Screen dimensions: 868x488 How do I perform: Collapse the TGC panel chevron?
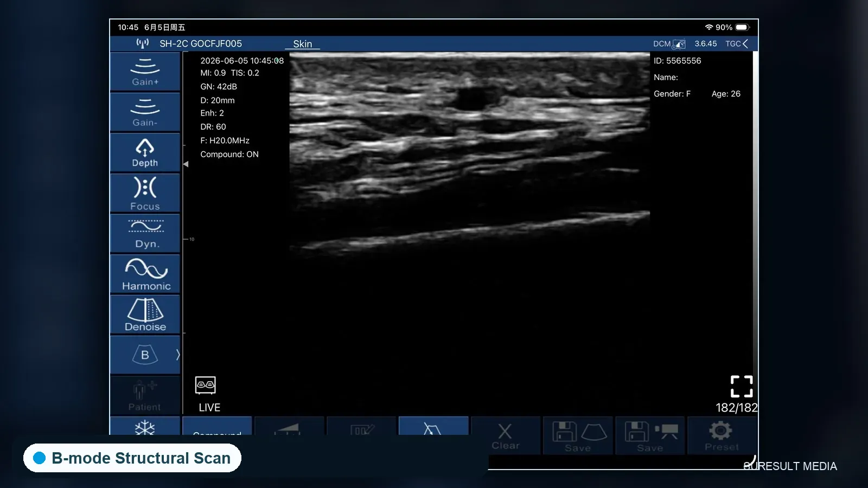click(x=745, y=44)
